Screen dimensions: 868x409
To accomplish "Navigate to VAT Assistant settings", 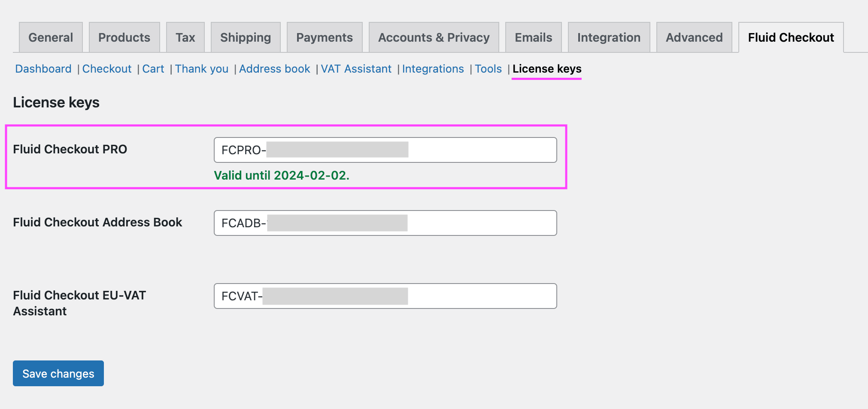I will point(356,69).
